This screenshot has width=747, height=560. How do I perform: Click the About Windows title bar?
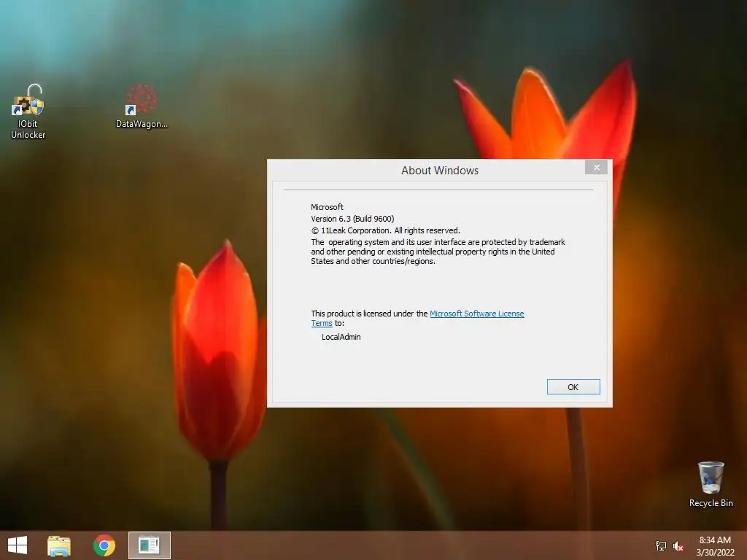pos(439,171)
